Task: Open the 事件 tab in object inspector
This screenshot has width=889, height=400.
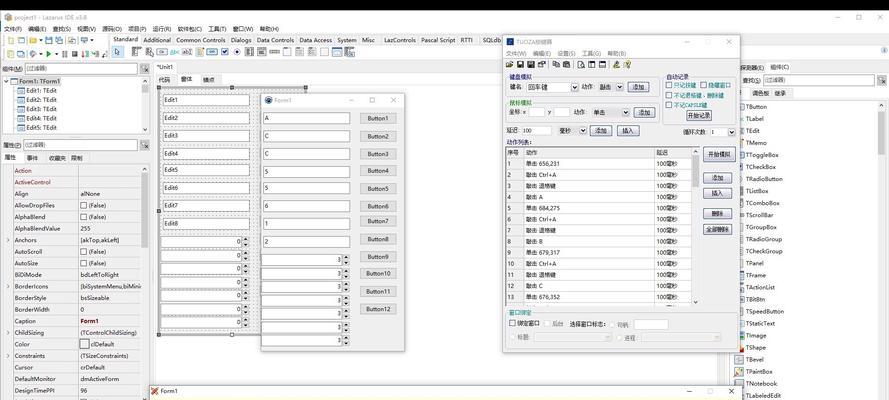Action: coord(33,158)
